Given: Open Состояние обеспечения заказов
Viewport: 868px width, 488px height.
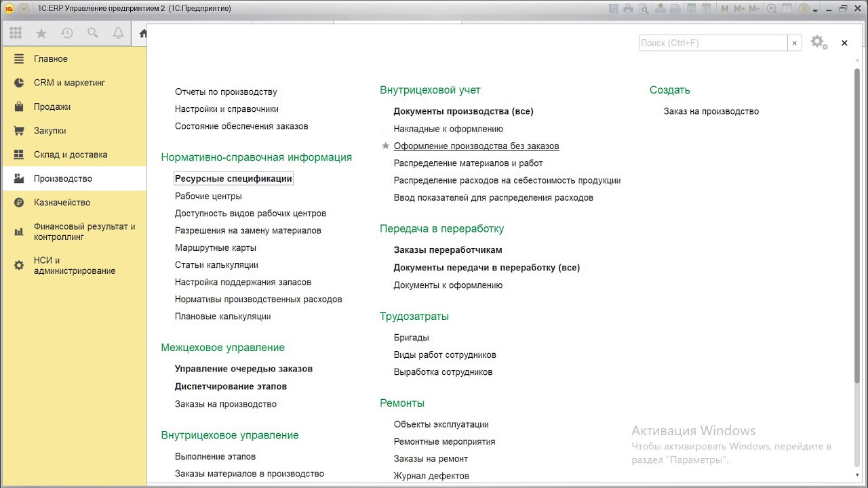Looking at the screenshot, I should (241, 126).
